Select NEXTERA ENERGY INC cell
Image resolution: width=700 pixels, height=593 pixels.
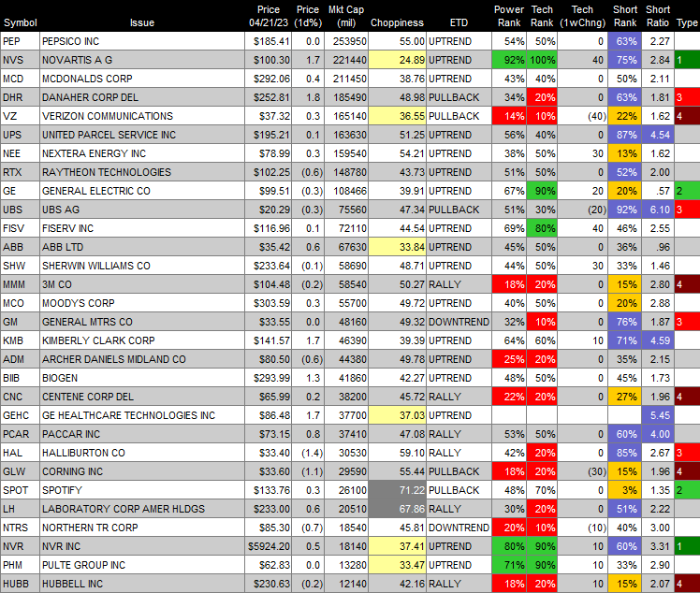point(142,153)
